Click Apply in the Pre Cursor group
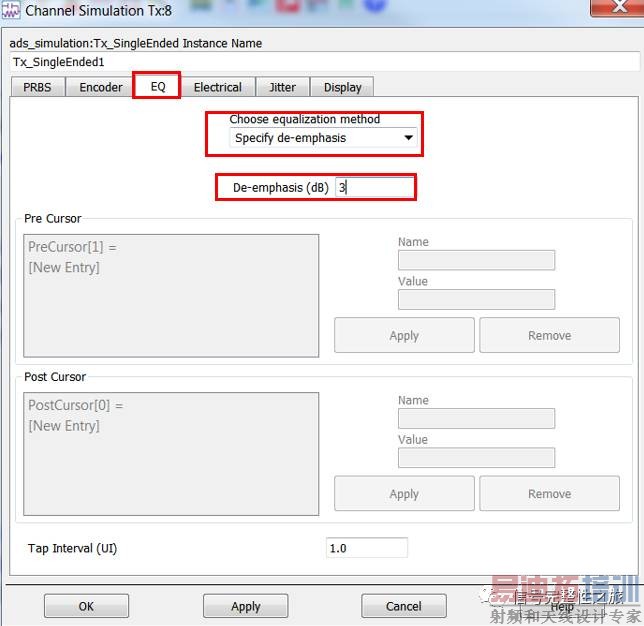The width and height of the screenshot is (644, 626). point(404,335)
